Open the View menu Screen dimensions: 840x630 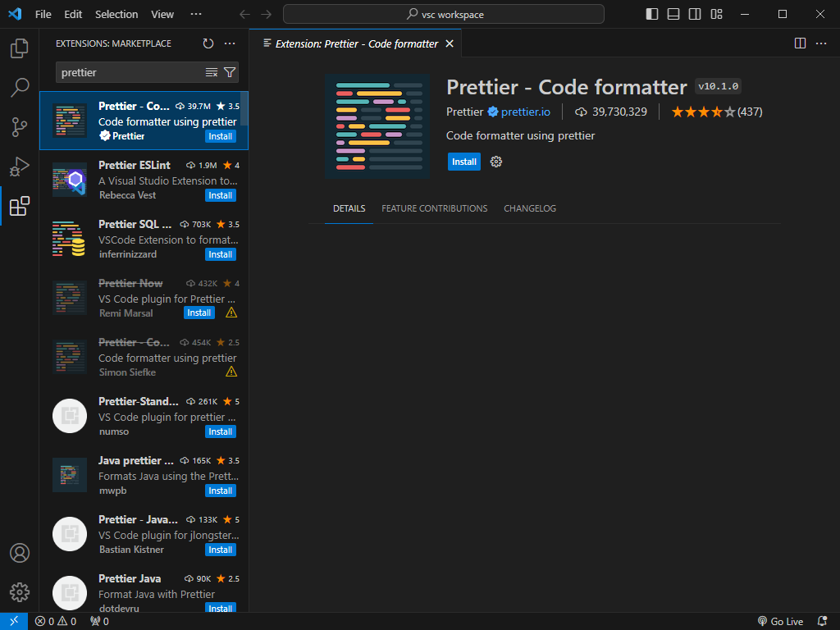(162, 14)
